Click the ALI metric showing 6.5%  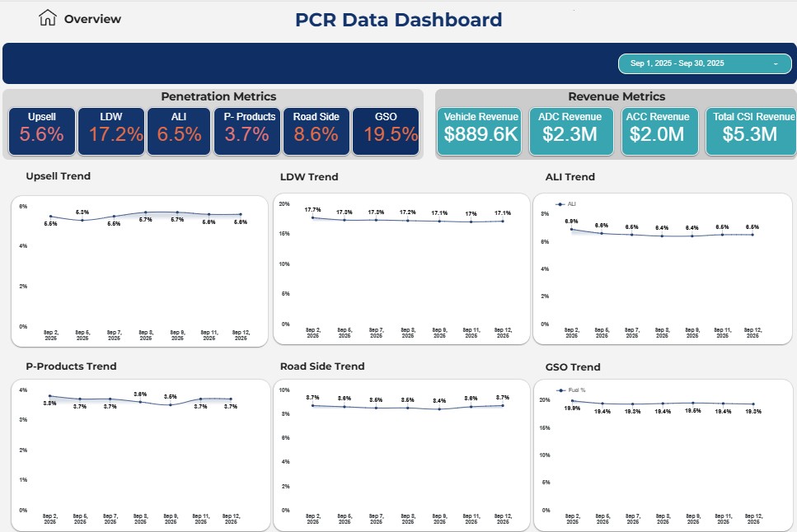pos(179,131)
